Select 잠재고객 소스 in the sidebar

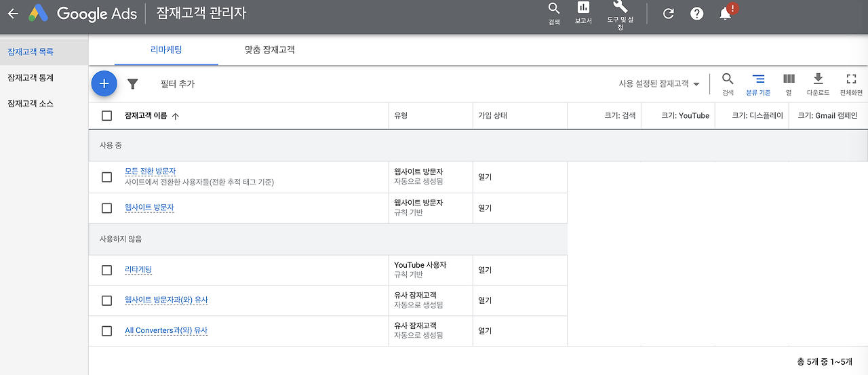click(44, 104)
